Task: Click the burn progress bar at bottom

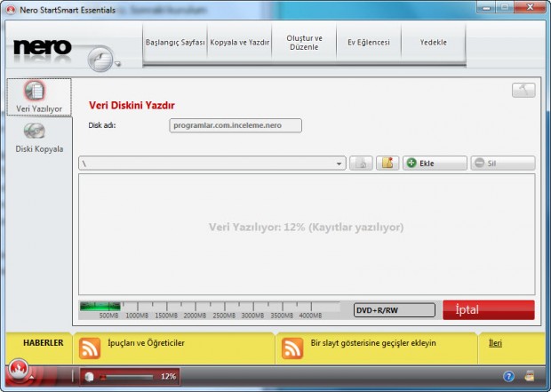Action: 127,377
